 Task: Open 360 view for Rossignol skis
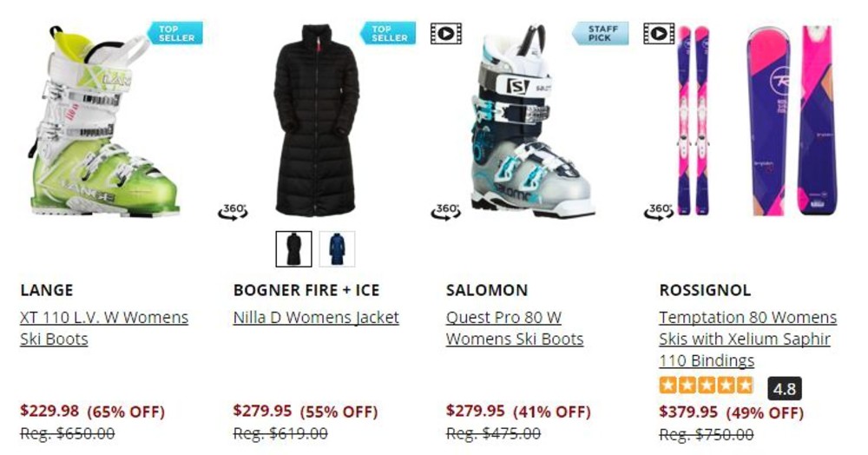pyautogui.click(x=659, y=212)
